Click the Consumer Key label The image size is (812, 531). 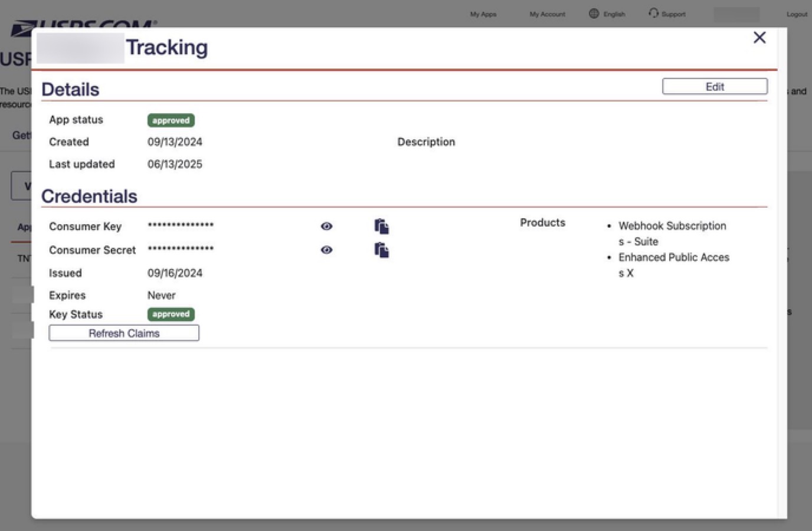point(85,227)
